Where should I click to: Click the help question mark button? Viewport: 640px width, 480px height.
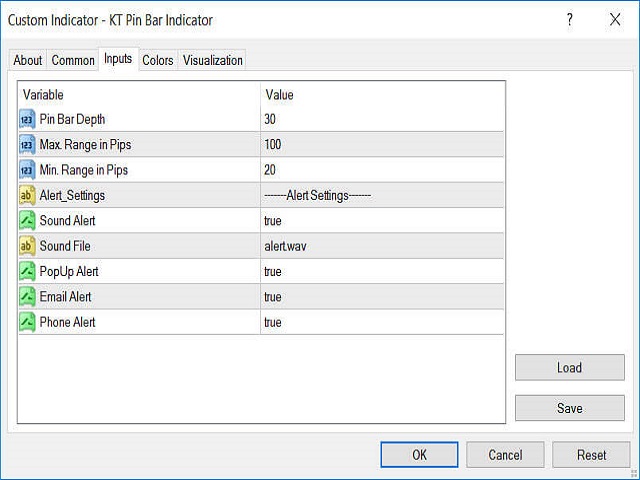(x=569, y=20)
